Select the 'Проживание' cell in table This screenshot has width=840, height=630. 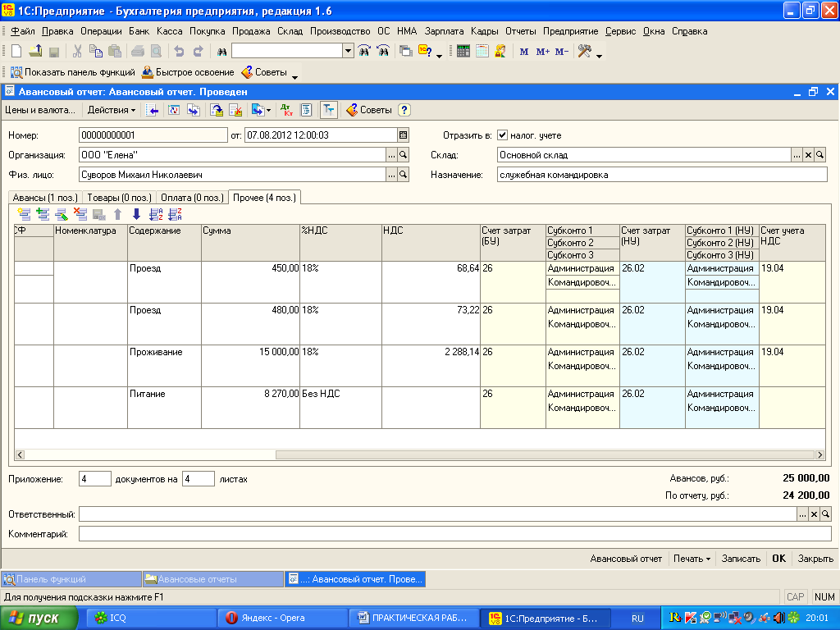(164, 366)
